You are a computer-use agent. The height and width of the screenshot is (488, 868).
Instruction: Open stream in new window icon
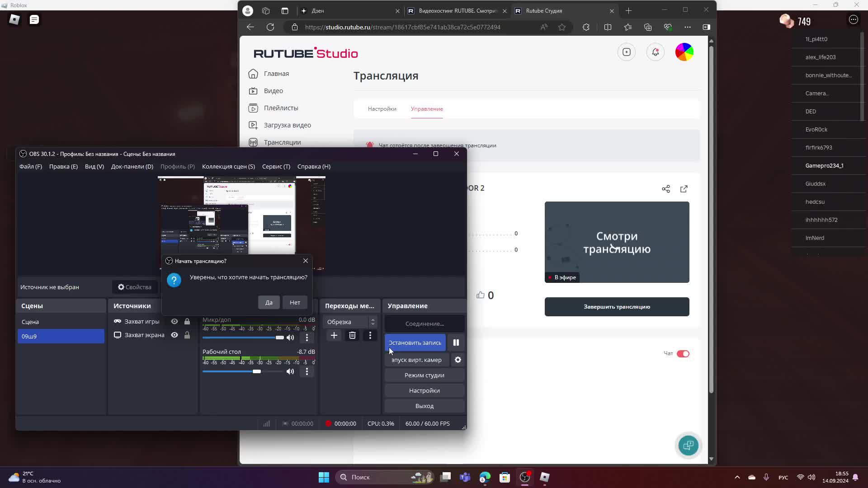[684, 189]
